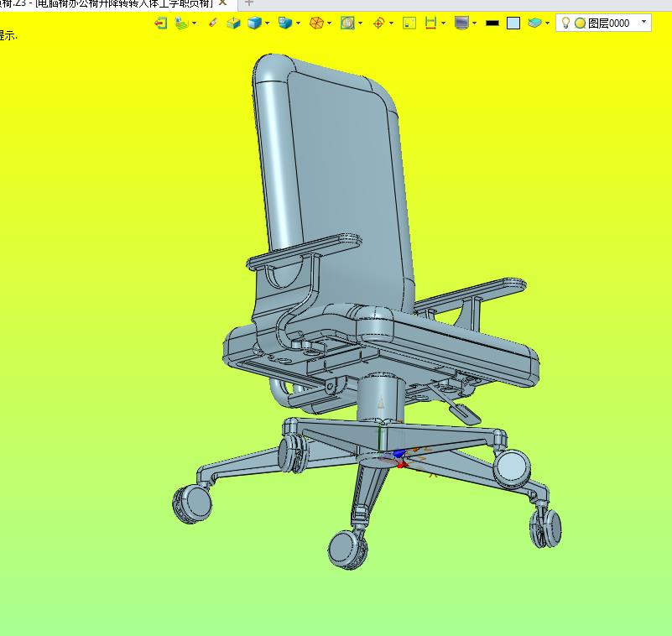The height and width of the screenshot is (636, 672).
Task: Expand the blue cube display mode dropdown
Action: 267,23
